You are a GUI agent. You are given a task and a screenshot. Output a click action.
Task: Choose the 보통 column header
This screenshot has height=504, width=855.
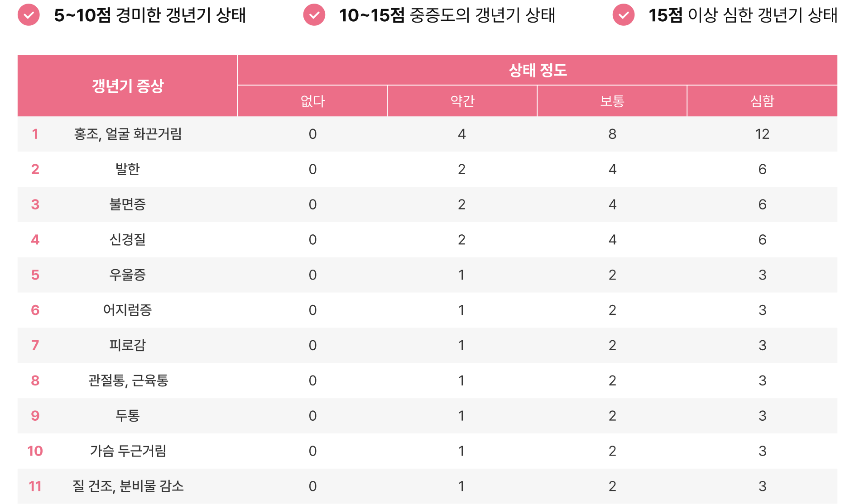(x=612, y=101)
